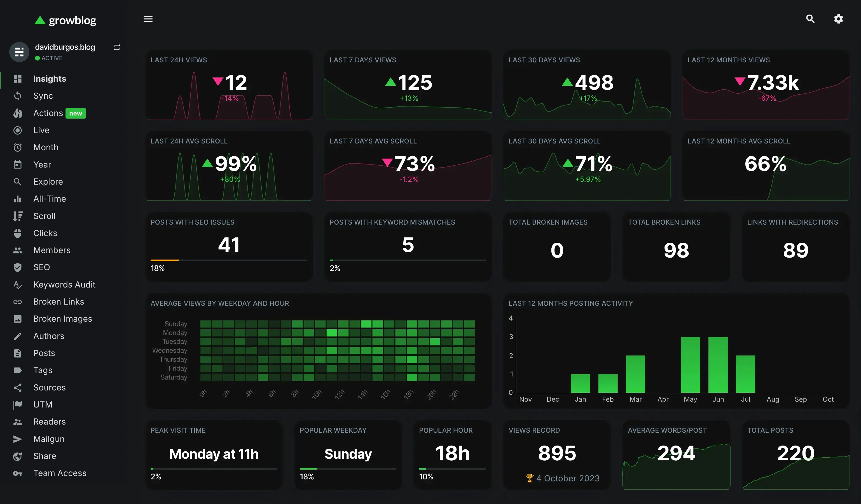Screen dimensions: 861x504
Task: Click the Total Posts value 220
Action: click(x=796, y=453)
